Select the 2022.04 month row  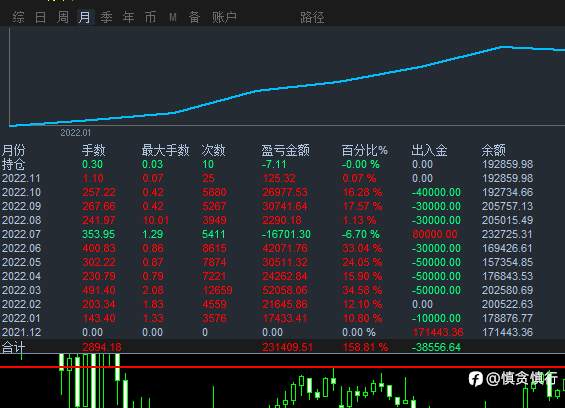(x=267, y=276)
